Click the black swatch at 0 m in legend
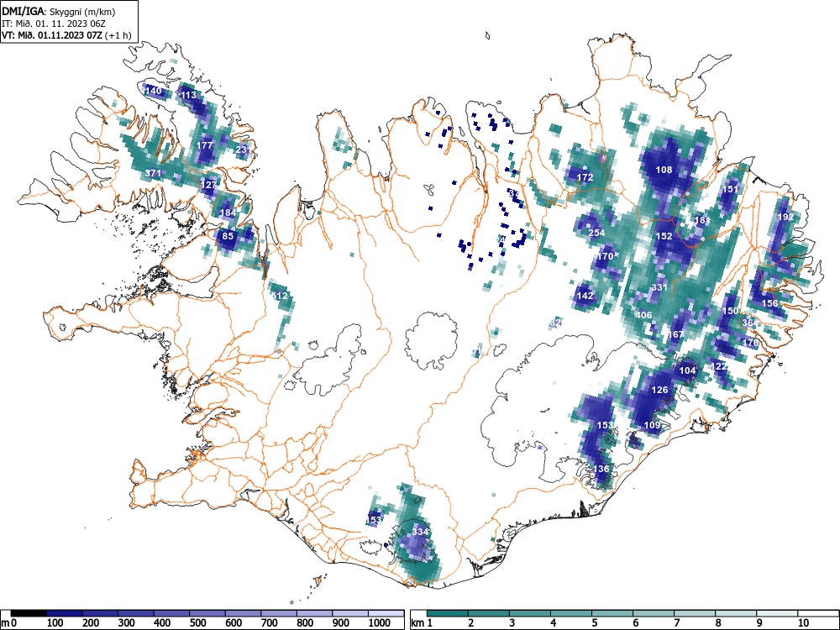Image resolution: width=840 pixels, height=630 pixels. pyautogui.click(x=29, y=613)
